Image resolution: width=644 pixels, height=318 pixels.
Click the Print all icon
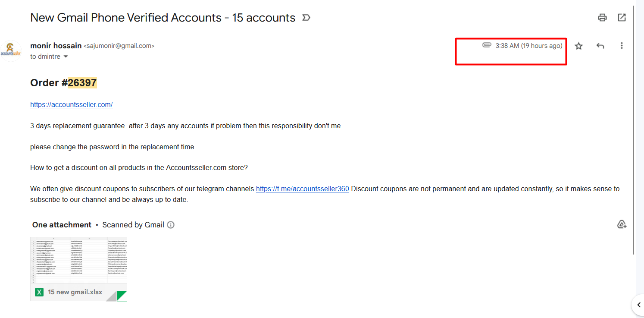pyautogui.click(x=602, y=18)
